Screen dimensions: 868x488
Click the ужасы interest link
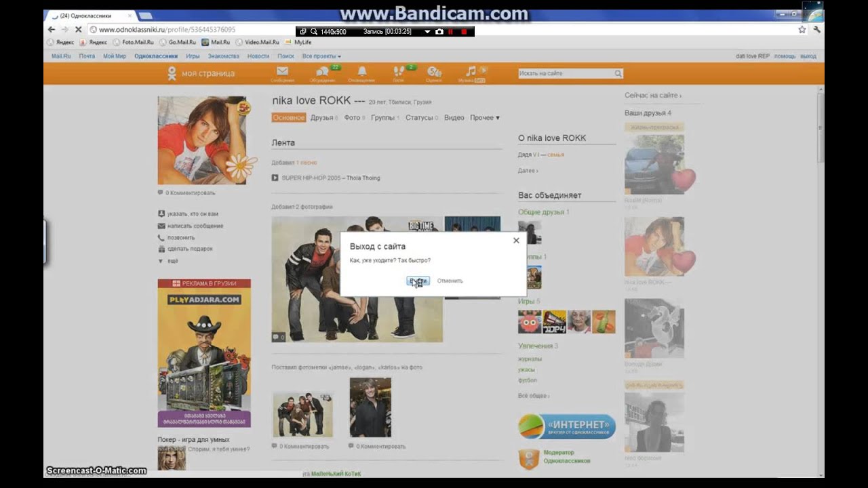(526, 369)
